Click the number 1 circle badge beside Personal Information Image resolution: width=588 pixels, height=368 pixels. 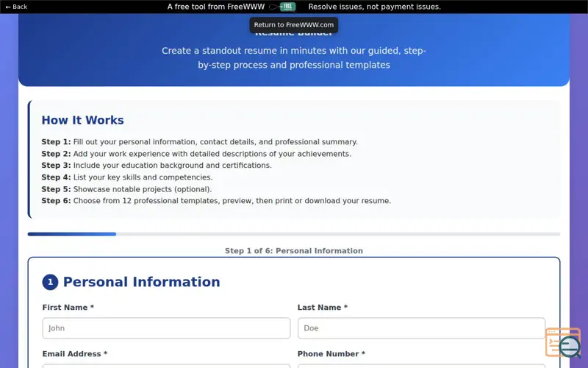[50, 282]
